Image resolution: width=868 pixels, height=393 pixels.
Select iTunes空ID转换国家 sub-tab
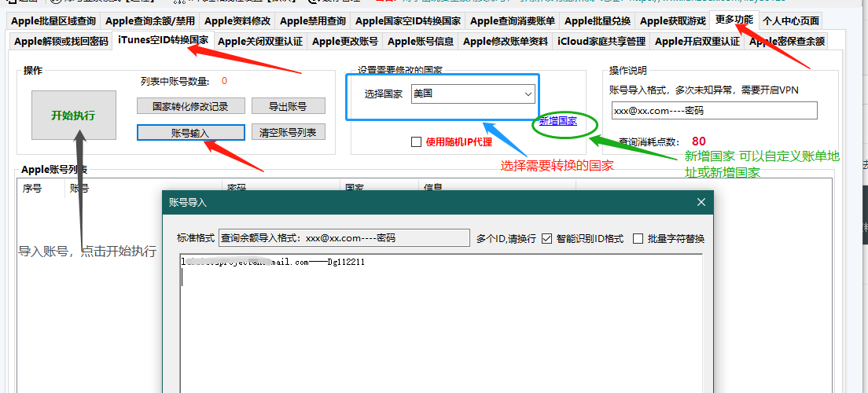point(164,40)
